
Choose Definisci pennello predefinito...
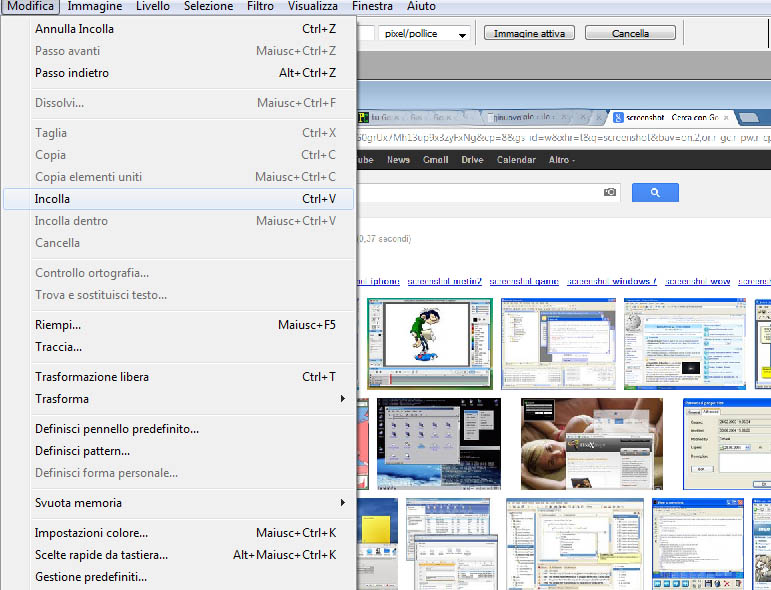coord(179,429)
